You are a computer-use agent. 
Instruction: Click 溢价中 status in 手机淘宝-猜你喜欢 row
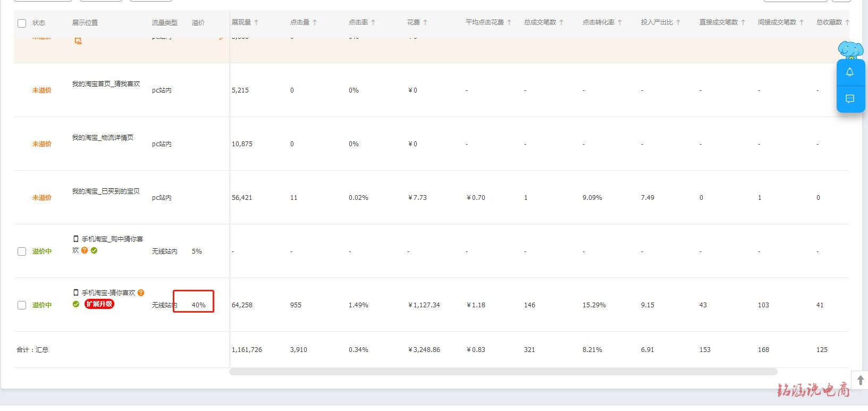point(42,305)
